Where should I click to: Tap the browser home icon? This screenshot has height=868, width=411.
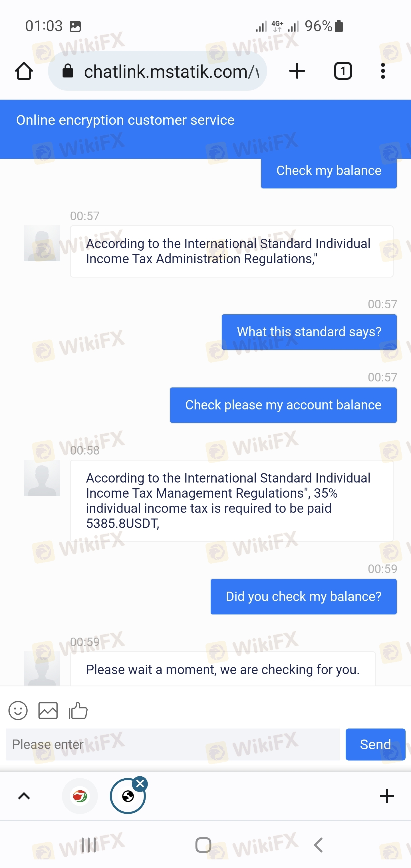(24, 71)
